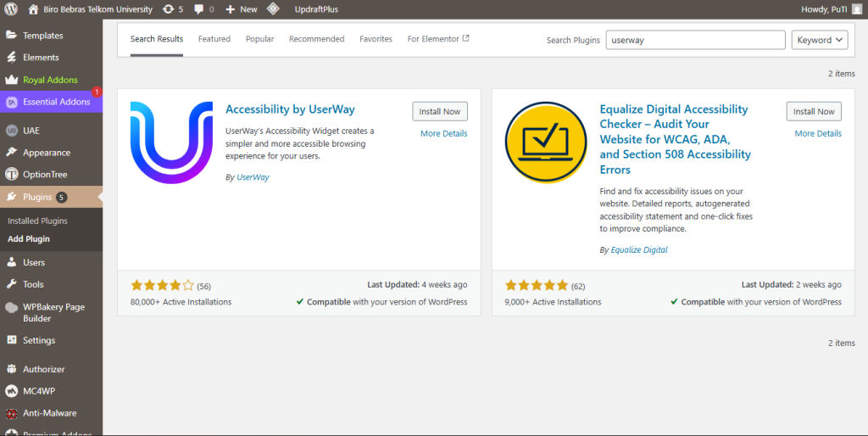The height and width of the screenshot is (436, 868).
Task: Open Biro Bebras Telkom University site name
Action: (x=98, y=9)
